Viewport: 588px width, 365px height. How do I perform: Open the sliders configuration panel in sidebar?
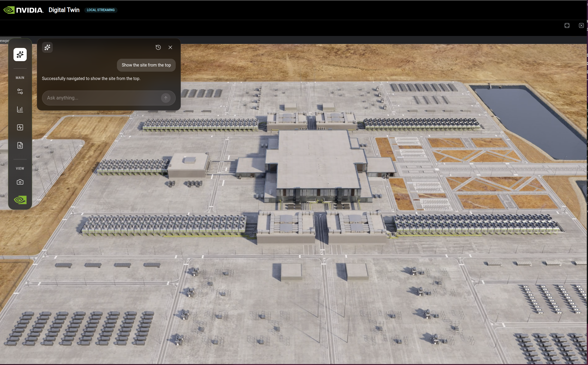click(x=20, y=91)
